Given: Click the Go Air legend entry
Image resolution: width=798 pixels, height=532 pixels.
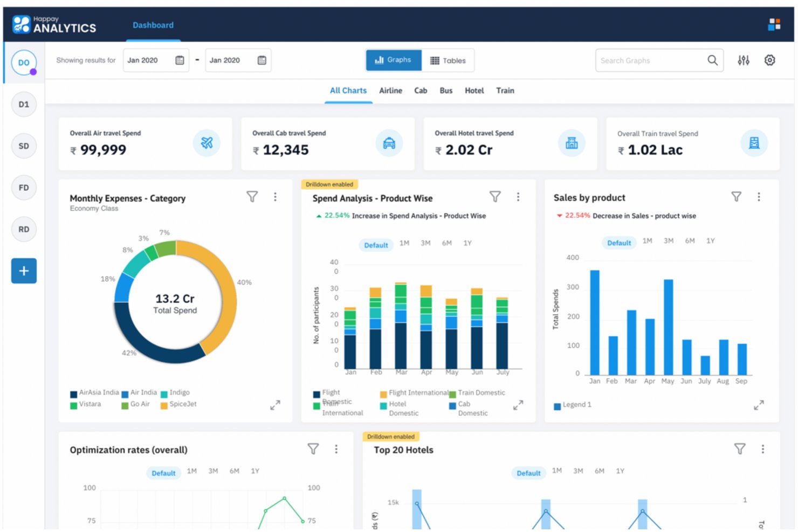Looking at the screenshot, I should tap(136, 404).
